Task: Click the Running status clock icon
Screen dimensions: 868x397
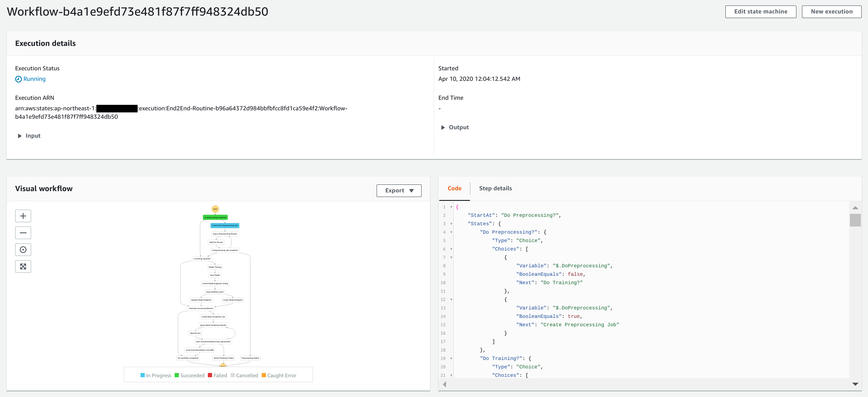Action: (x=19, y=79)
